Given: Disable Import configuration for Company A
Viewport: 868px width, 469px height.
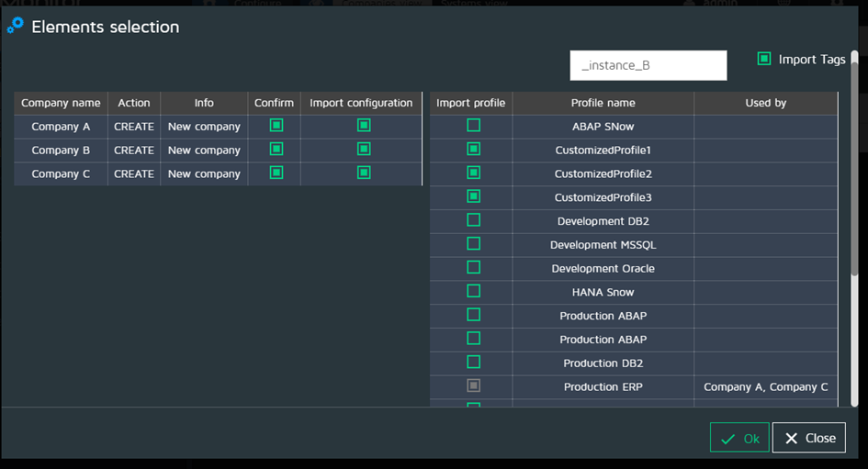Looking at the screenshot, I should [x=364, y=126].
